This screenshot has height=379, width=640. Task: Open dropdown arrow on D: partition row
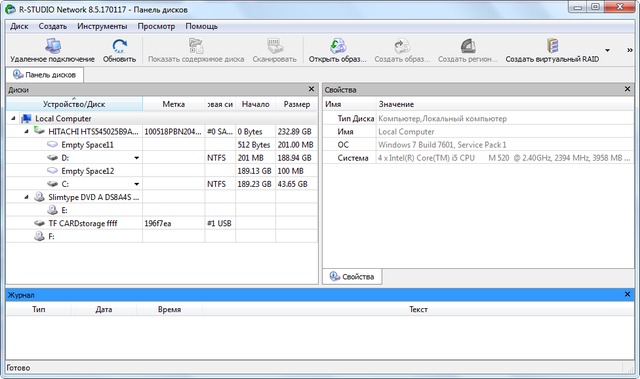[x=136, y=158]
